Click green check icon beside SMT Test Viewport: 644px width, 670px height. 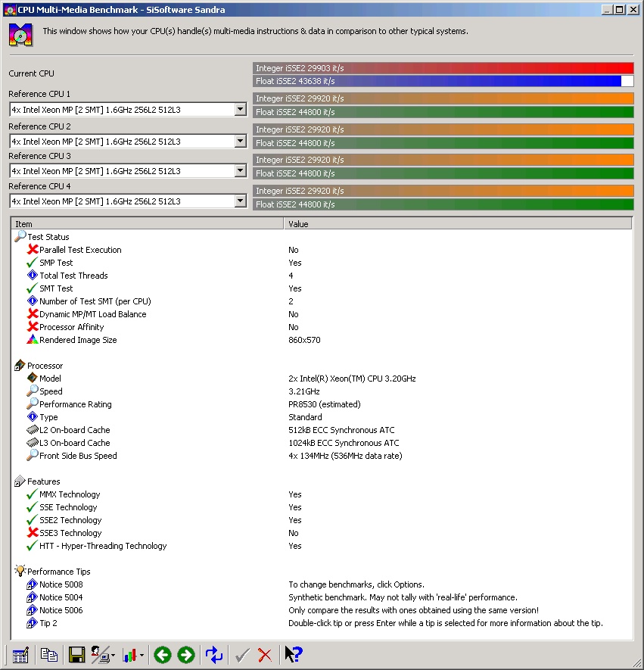click(32, 288)
